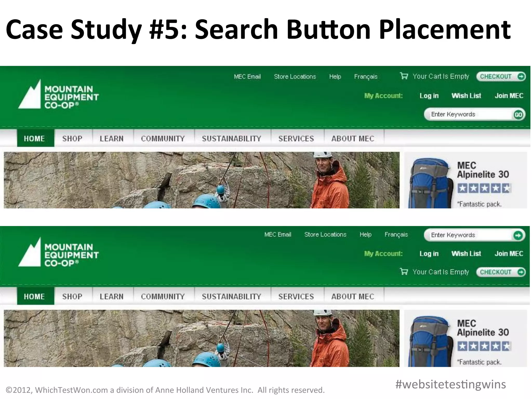
Task: Select HOME tab in bottom navigation
Action: (36, 296)
